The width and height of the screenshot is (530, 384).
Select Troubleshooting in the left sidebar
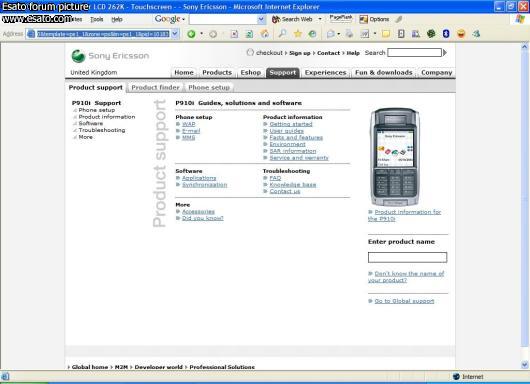(102, 130)
